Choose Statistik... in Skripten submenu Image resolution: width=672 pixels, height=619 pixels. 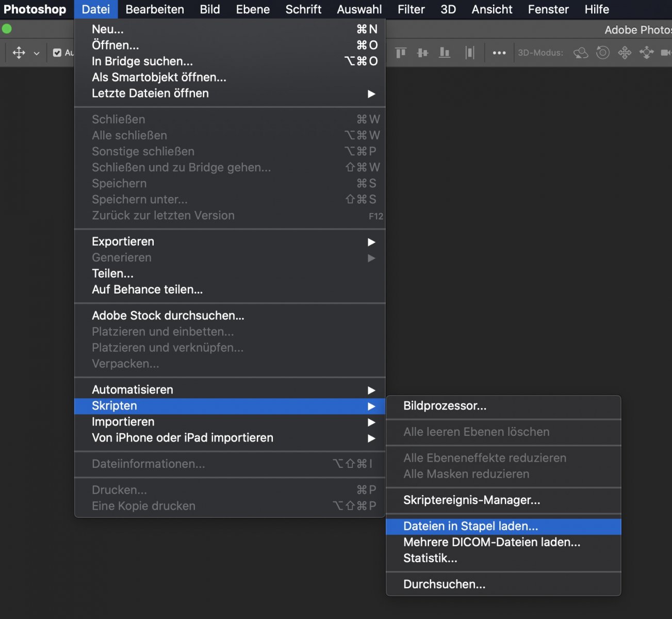click(x=503, y=559)
